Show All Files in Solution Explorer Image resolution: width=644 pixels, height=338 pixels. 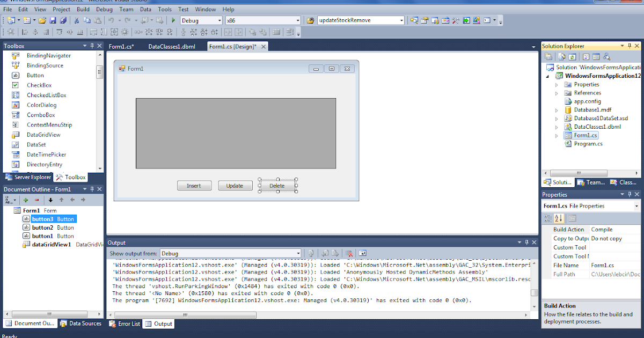click(x=561, y=56)
